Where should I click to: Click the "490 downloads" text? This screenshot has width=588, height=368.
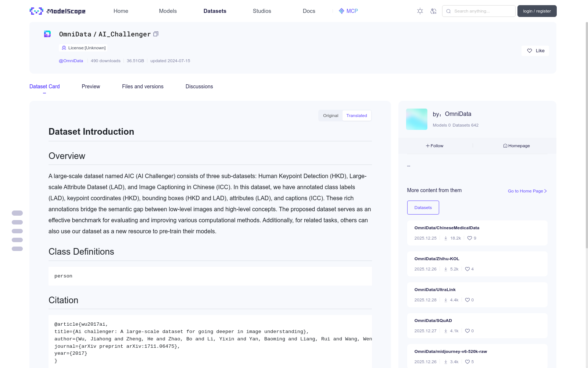tap(105, 61)
